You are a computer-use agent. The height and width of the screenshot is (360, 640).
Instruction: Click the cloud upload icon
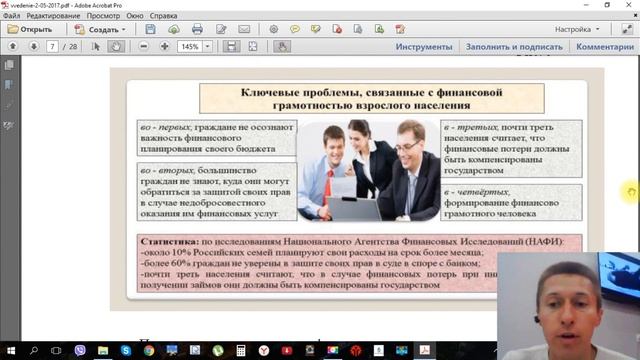[x=174, y=29]
